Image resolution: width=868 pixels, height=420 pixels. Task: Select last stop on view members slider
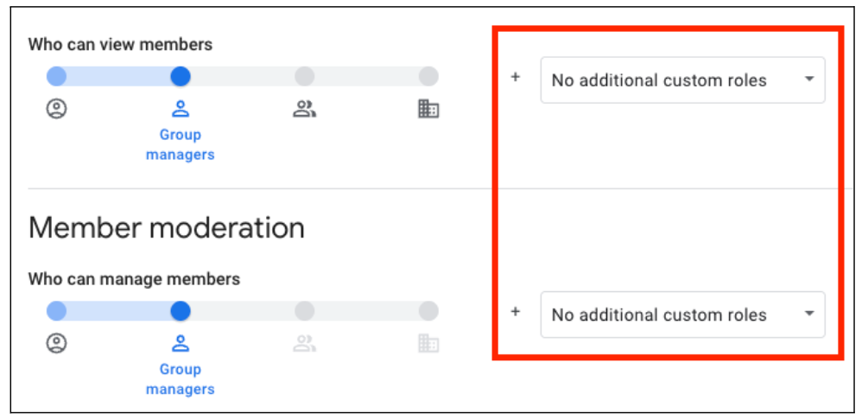coord(428,77)
